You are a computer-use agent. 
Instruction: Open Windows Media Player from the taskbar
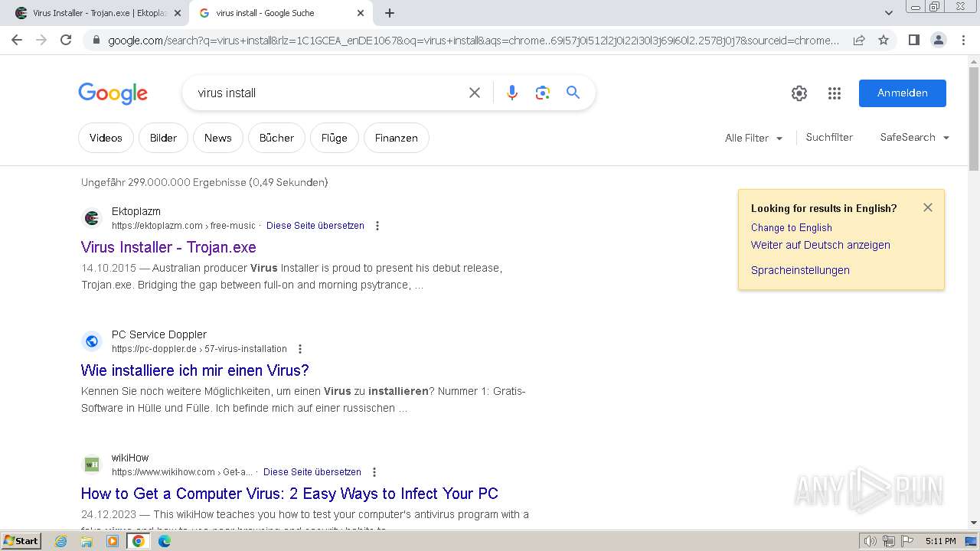coord(113,541)
